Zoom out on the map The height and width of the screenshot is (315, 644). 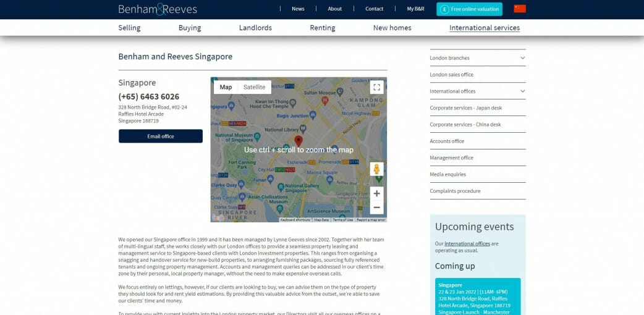pyautogui.click(x=376, y=208)
